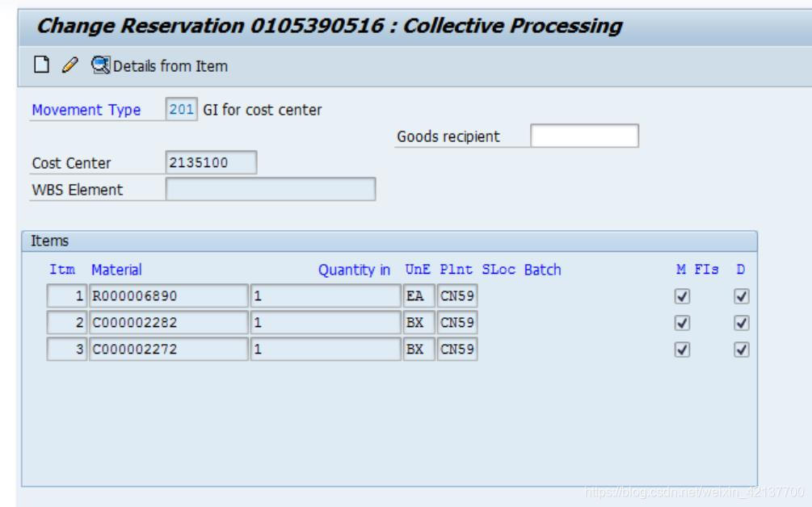Click the new document icon

pos(41,65)
